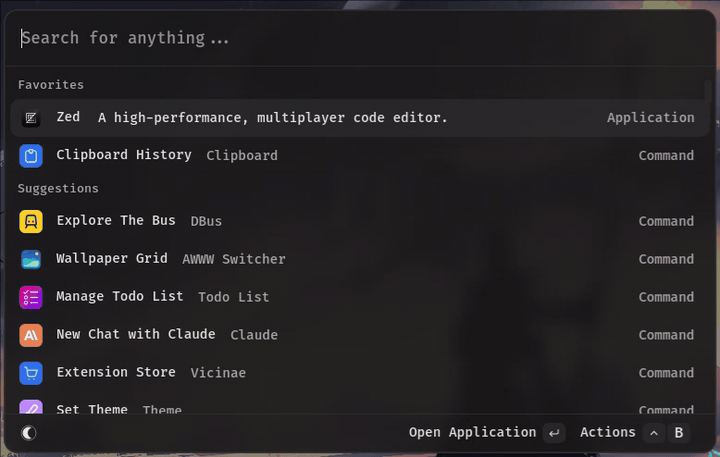Click the purple Manage Todo List icon
Image resolution: width=720 pixels, height=457 pixels.
point(31,297)
